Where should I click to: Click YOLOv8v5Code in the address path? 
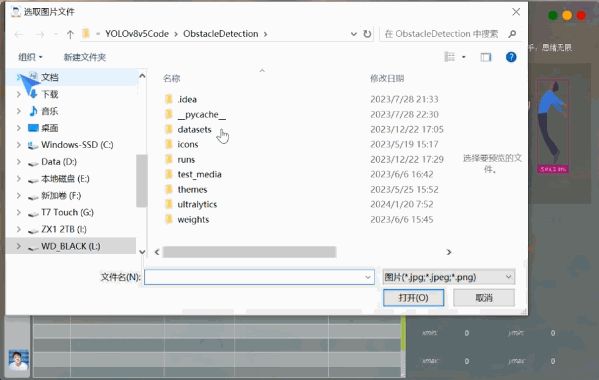tap(137, 34)
